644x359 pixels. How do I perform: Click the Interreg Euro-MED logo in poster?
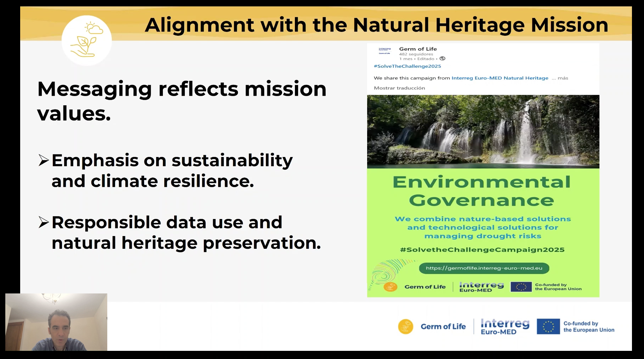pyautogui.click(x=481, y=287)
